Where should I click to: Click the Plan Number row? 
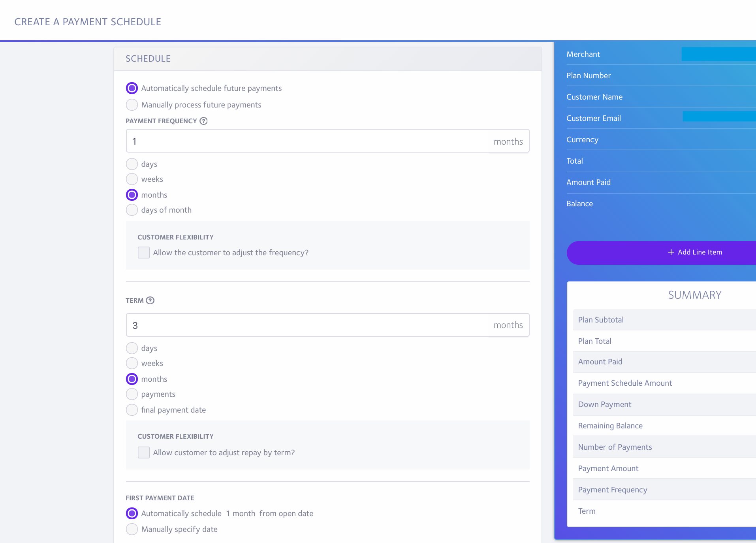661,75
